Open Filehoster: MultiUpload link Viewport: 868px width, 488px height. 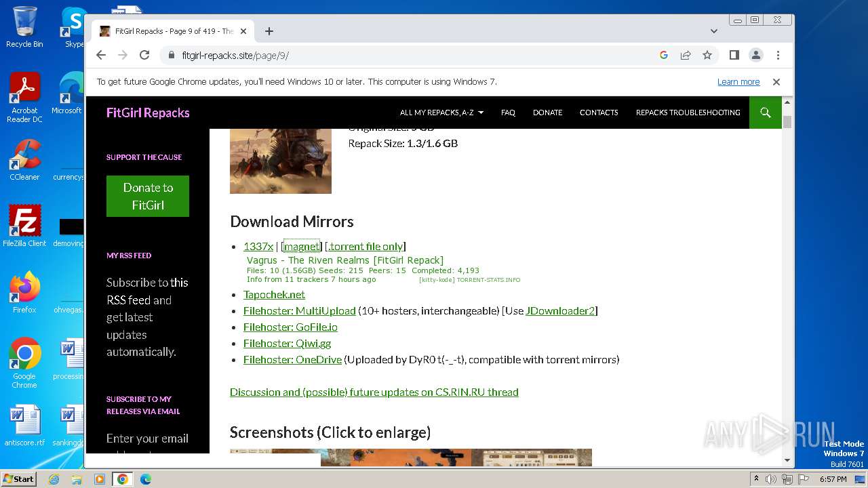[299, 310]
